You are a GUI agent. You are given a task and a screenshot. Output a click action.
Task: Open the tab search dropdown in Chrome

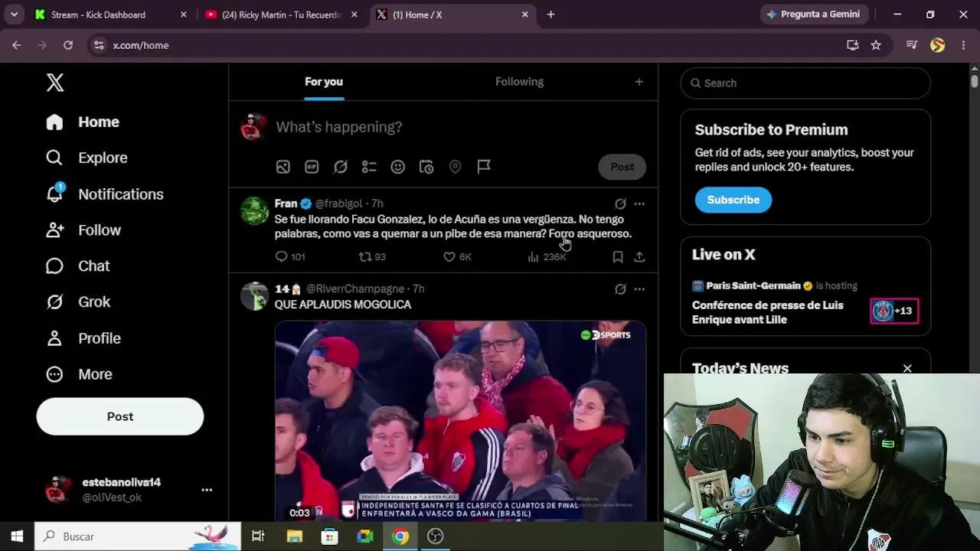pyautogui.click(x=14, y=15)
